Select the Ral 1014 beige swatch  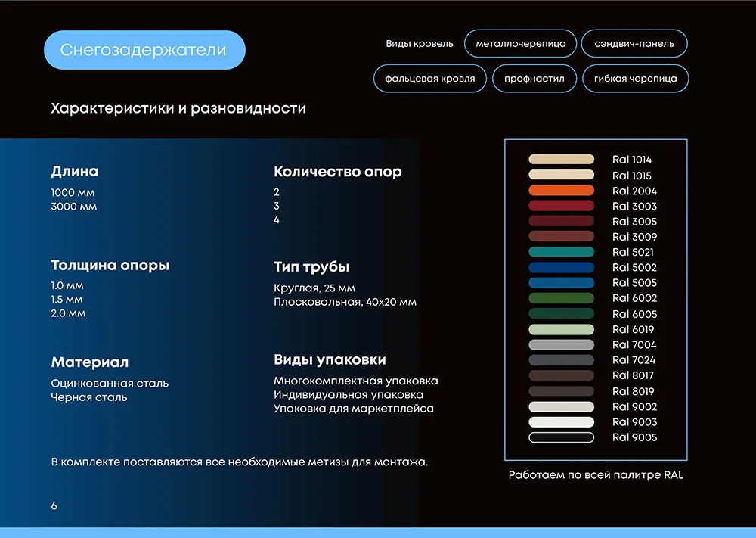(561, 160)
